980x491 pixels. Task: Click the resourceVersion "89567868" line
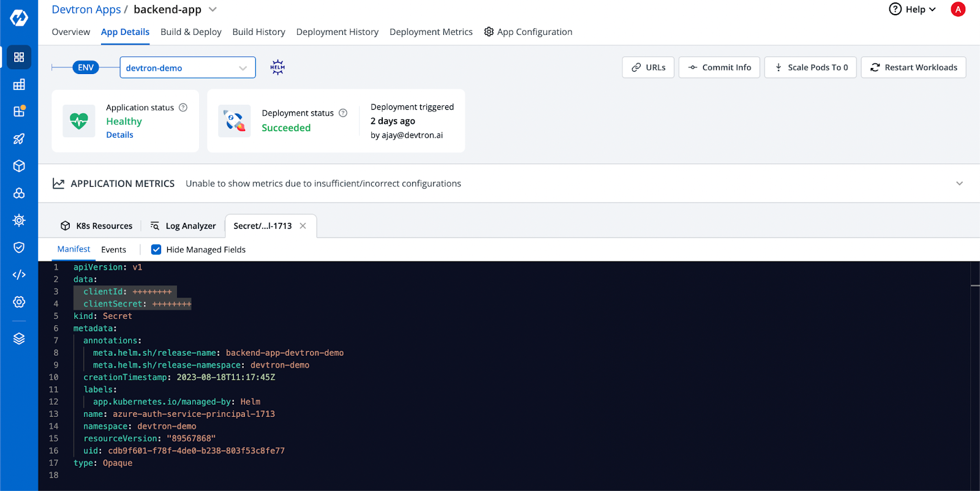coord(149,438)
